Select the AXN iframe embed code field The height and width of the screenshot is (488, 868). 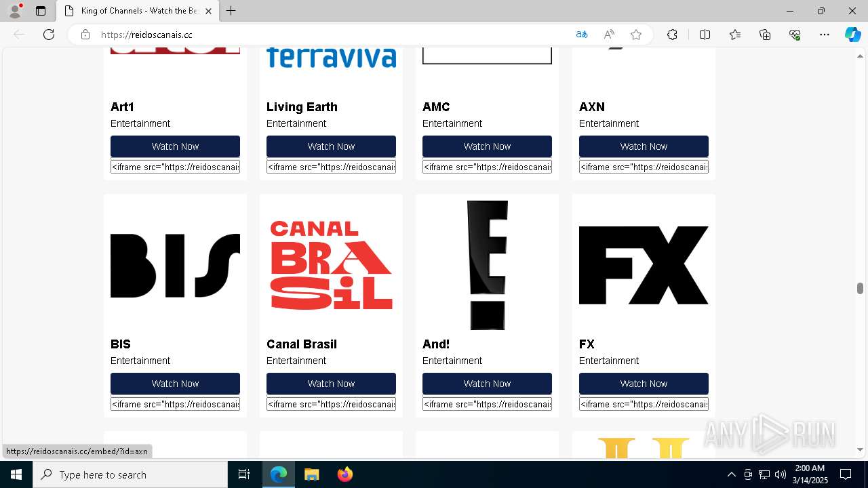(x=644, y=167)
